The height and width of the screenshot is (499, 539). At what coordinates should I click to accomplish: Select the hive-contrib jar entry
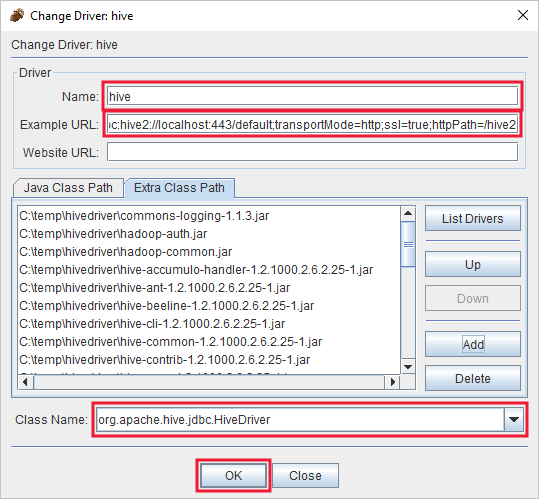pos(209,360)
